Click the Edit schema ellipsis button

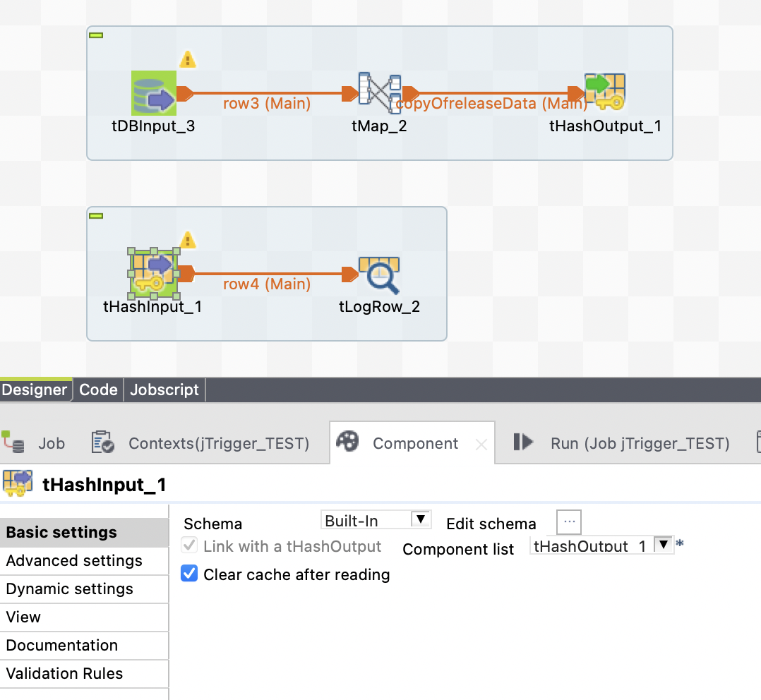pos(569,522)
